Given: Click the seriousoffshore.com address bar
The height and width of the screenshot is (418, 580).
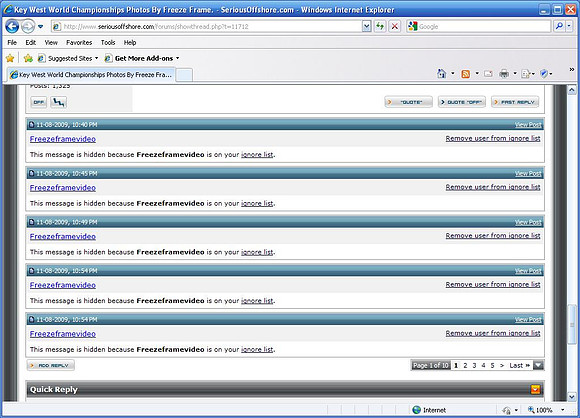Looking at the screenshot, I should click(206, 27).
